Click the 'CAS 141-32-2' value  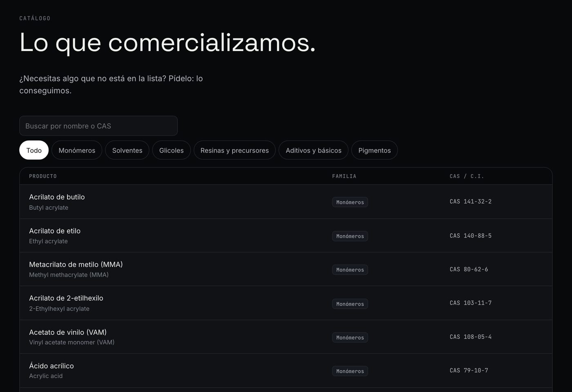[471, 202]
